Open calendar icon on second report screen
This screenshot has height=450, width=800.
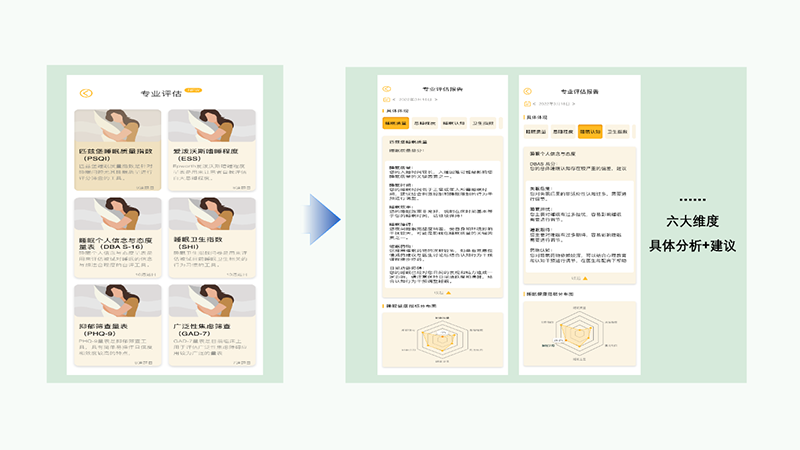tap(527, 104)
